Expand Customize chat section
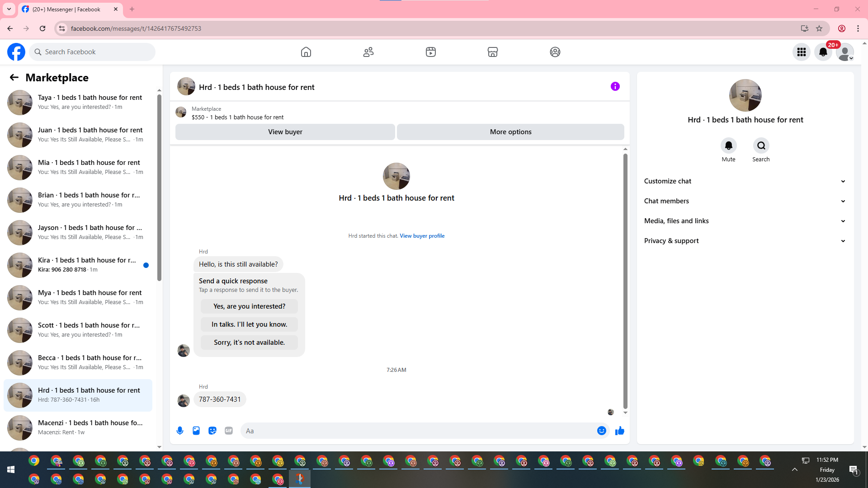The image size is (868, 488). (745, 181)
